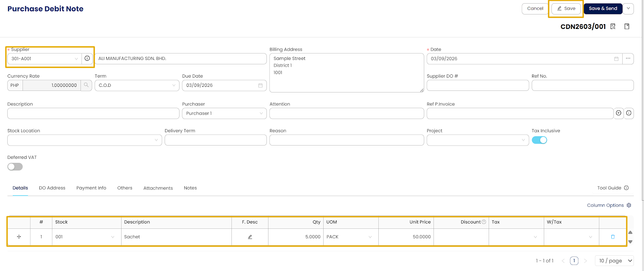Click the Attention input field

coord(347,113)
